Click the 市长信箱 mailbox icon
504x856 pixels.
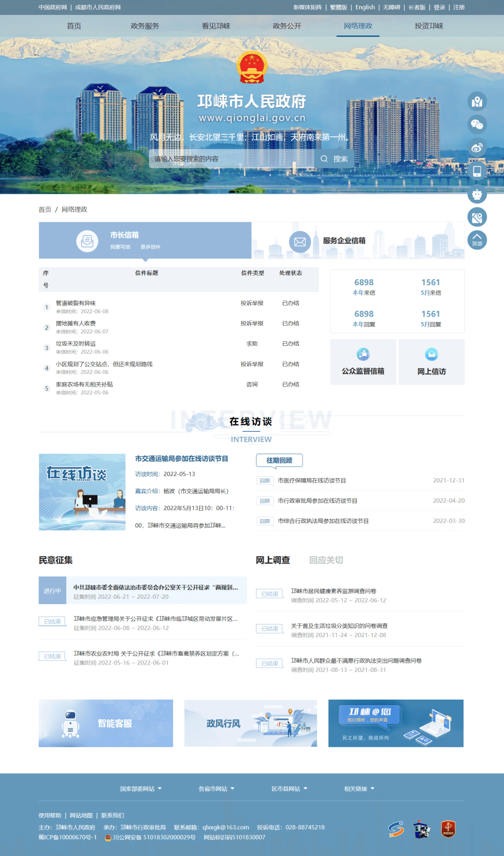pyautogui.click(x=87, y=241)
